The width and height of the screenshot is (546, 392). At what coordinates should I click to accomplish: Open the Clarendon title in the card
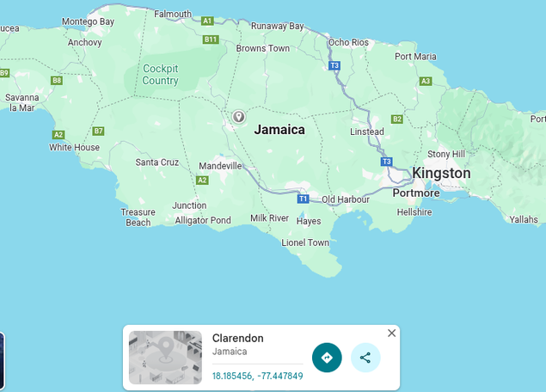pyautogui.click(x=238, y=338)
